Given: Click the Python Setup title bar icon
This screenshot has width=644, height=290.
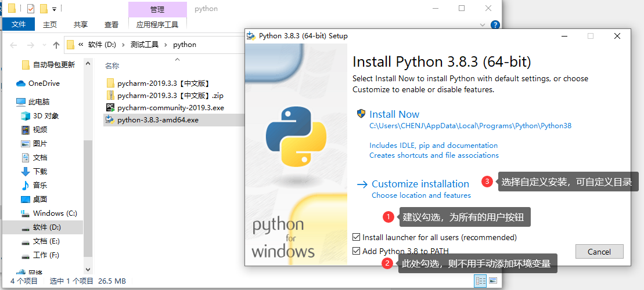Looking at the screenshot, I should 251,36.
